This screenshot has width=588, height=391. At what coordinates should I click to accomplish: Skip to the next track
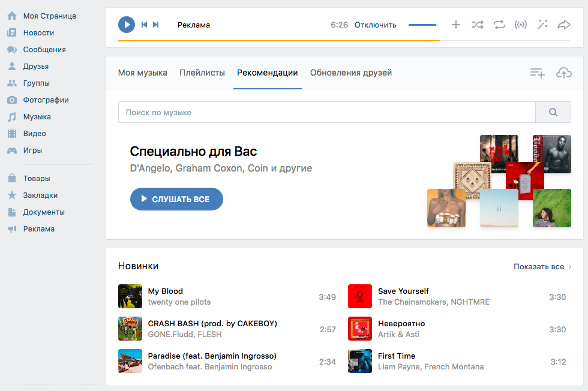[155, 25]
